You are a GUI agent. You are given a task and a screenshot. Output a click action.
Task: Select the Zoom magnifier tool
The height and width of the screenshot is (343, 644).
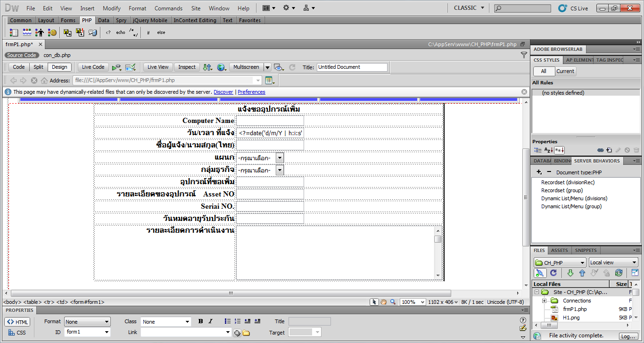tap(393, 302)
